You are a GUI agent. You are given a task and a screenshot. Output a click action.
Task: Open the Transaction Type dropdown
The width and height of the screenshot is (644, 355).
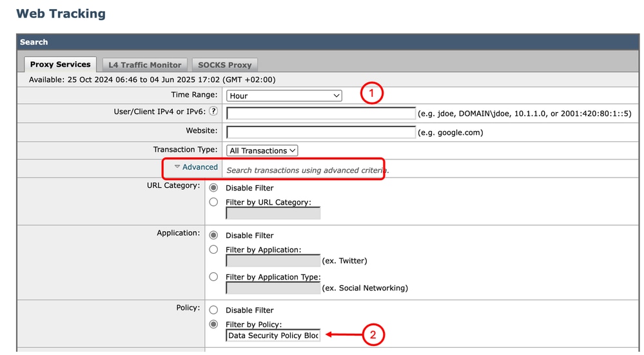tap(262, 150)
